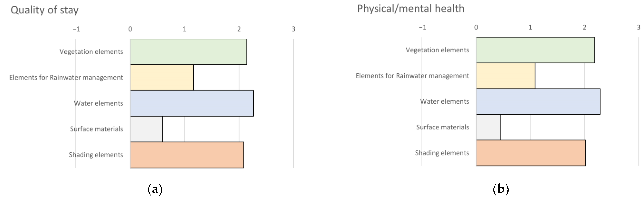This screenshot has height=201, width=644.
Task: Click the gray Surface materials bar in Quality of stay
Action: tap(146, 129)
